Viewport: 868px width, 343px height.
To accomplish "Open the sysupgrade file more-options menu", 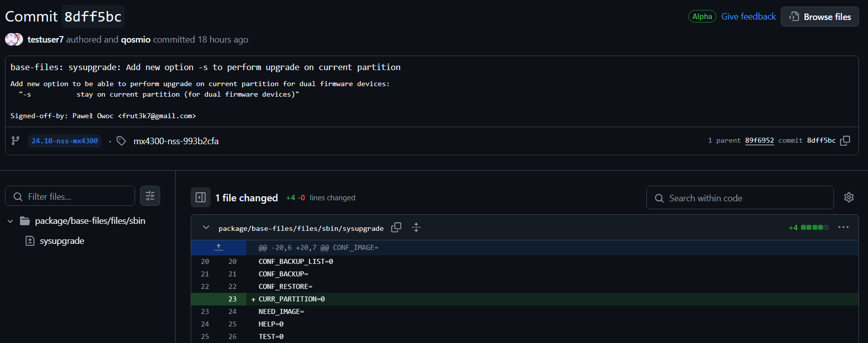I will pos(843,227).
